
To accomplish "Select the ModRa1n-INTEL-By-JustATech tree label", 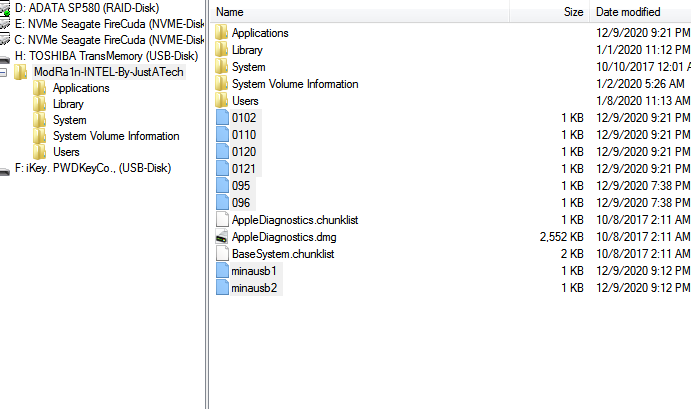I will [x=109, y=72].
